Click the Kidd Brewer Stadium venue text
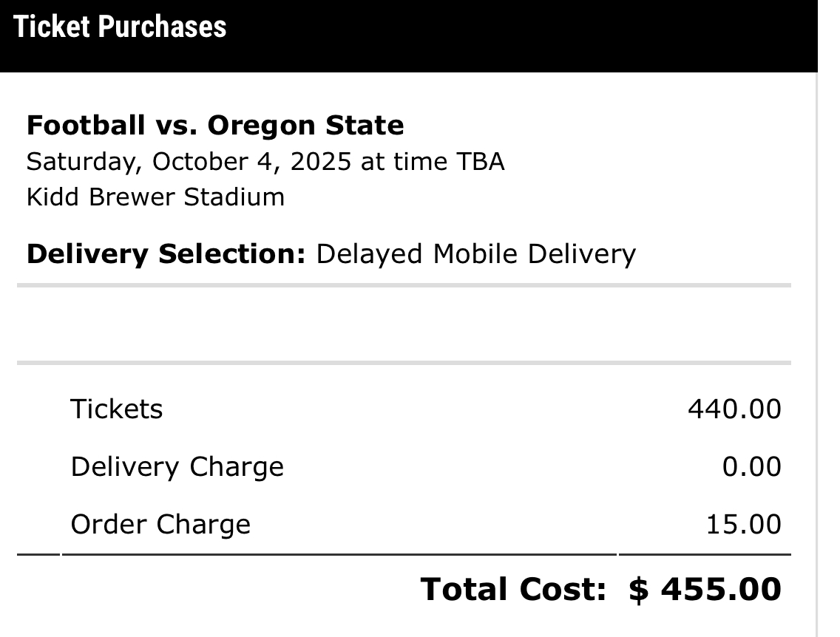 155,197
